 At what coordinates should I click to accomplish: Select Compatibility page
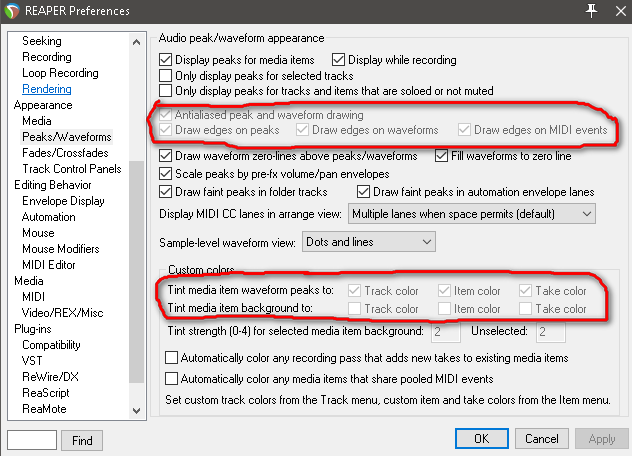click(x=51, y=345)
